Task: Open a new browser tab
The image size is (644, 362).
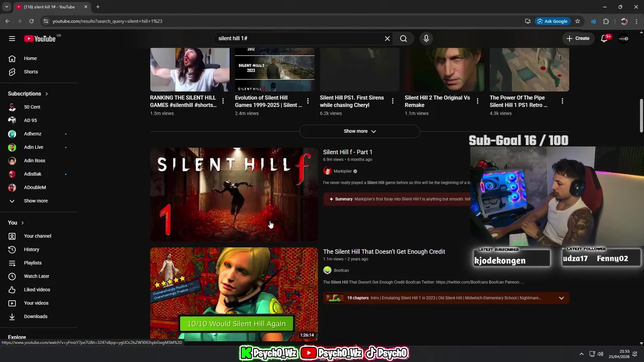Action: coord(98,7)
